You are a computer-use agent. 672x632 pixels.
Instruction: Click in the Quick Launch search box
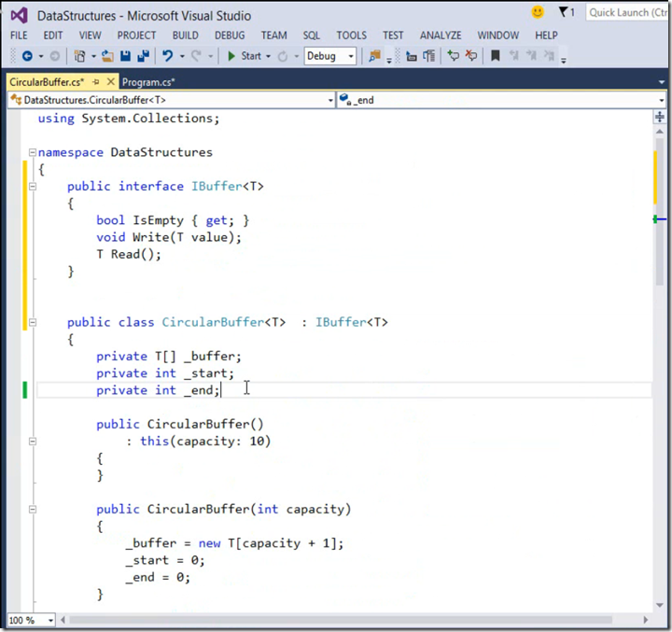pyautogui.click(x=626, y=12)
